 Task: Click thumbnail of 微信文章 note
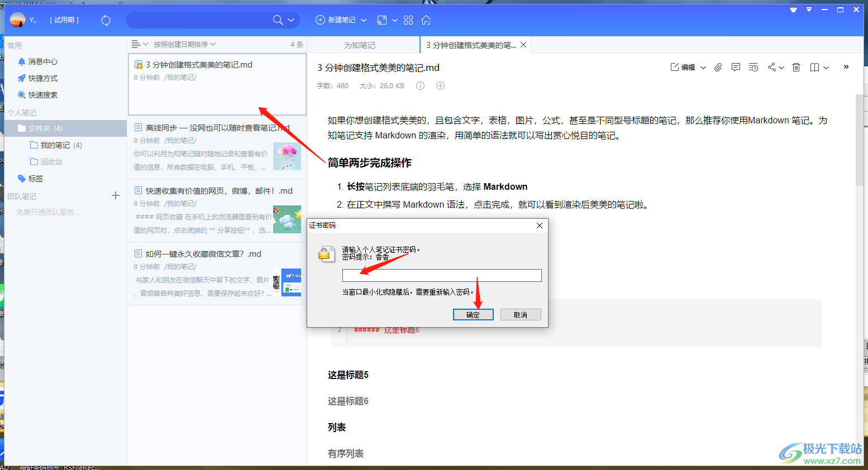click(x=287, y=282)
